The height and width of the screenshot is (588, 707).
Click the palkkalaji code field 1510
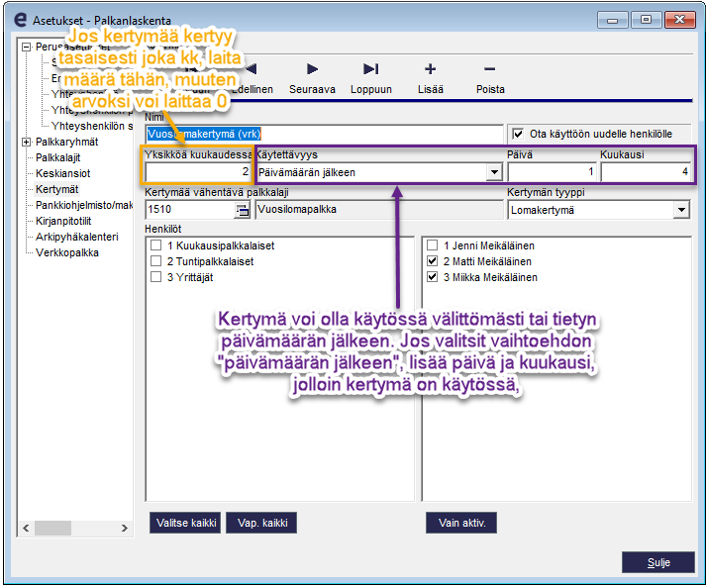click(190, 210)
